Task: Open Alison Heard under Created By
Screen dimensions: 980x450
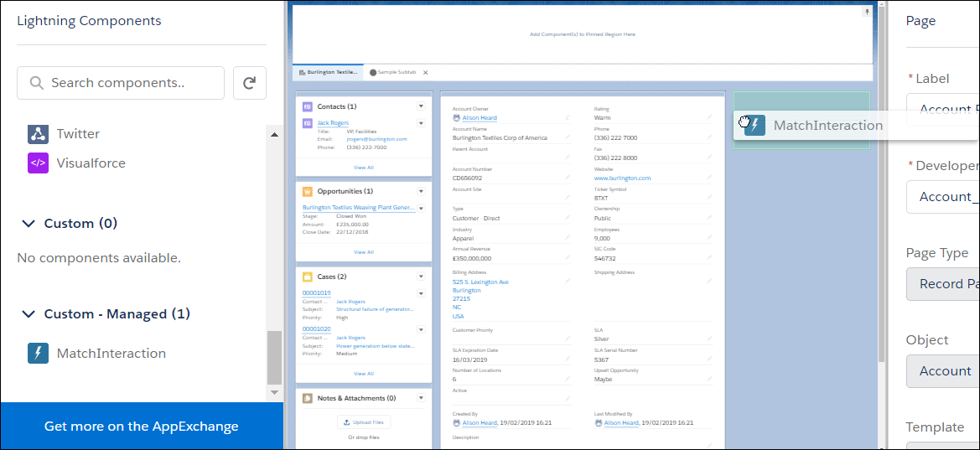Action: point(480,423)
